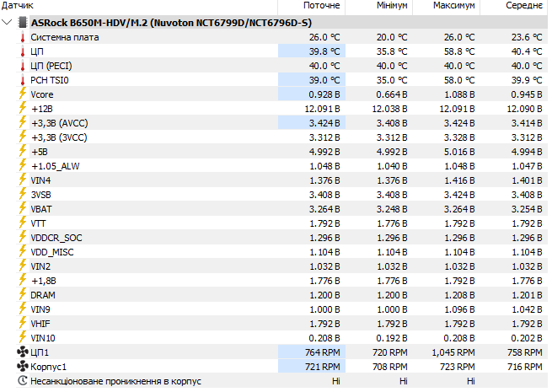This screenshot has width=552, height=392.
Task: Click the lightning icon beside +3,3В (AVCC)
Action: (x=23, y=122)
